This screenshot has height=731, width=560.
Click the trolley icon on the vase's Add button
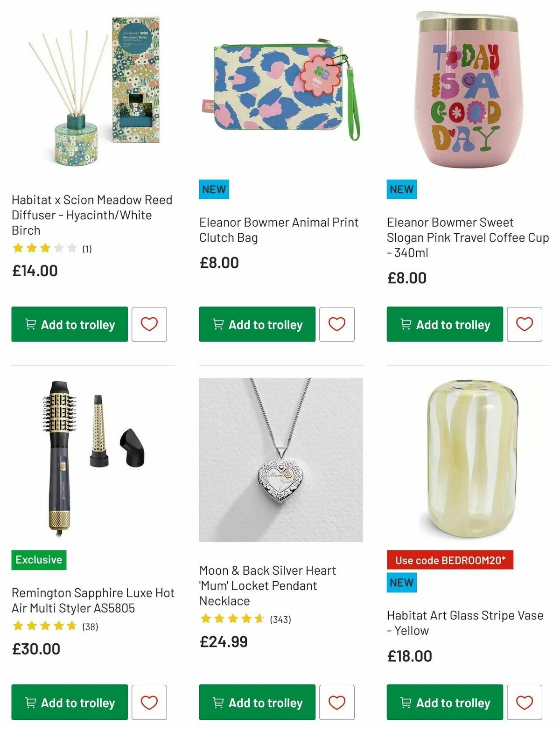(406, 703)
